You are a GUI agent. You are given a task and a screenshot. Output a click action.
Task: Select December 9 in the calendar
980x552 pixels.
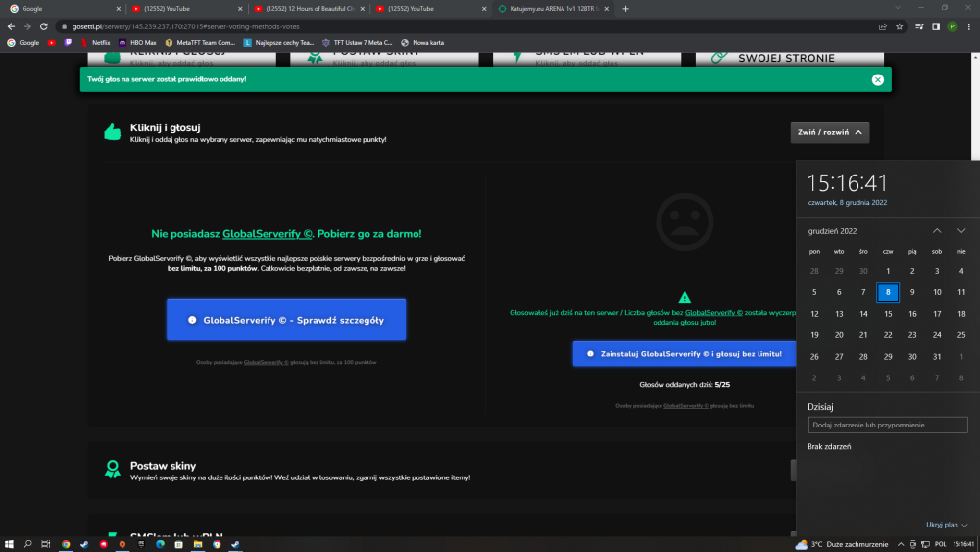pos(912,292)
